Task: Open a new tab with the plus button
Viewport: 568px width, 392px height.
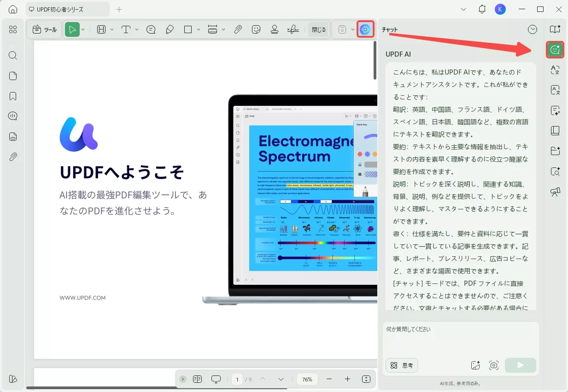Action: point(119,9)
